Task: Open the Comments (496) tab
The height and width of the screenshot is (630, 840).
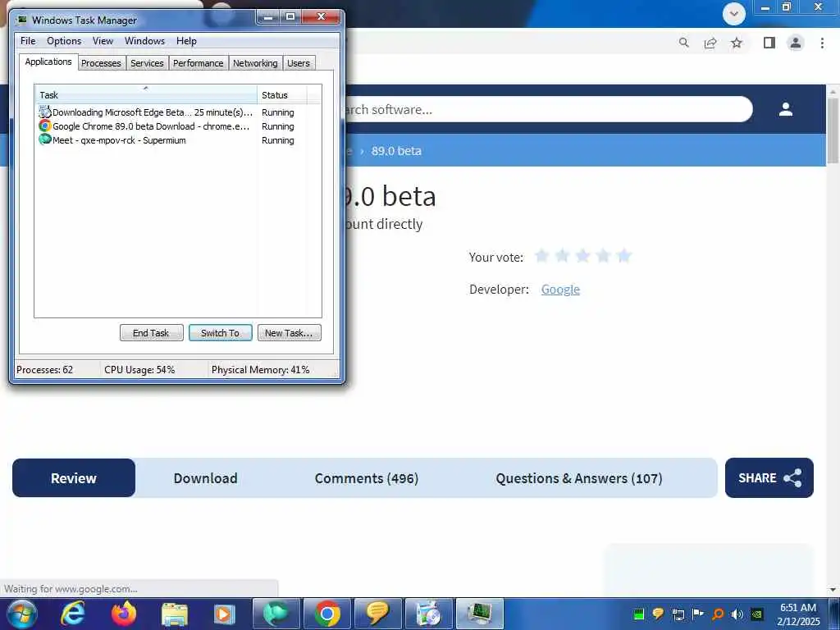Action: pyautogui.click(x=367, y=478)
